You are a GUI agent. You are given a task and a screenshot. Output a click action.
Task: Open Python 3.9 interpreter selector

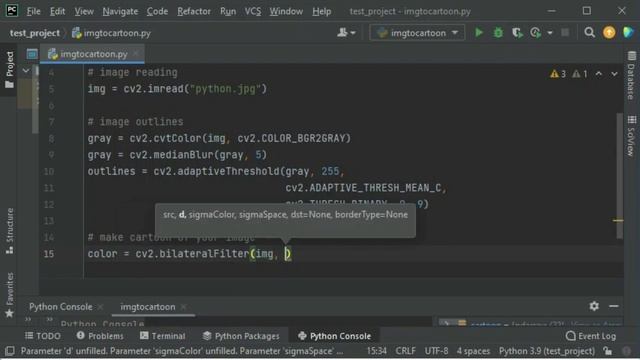coord(547,351)
